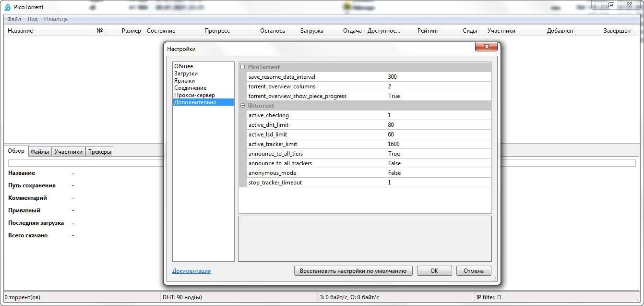Sort by Прогресс column header
The height and width of the screenshot is (306, 644).
(225, 31)
